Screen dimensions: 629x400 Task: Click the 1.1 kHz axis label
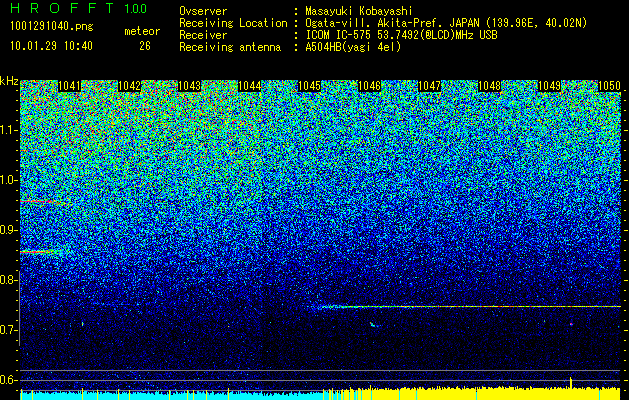tap(9, 130)
